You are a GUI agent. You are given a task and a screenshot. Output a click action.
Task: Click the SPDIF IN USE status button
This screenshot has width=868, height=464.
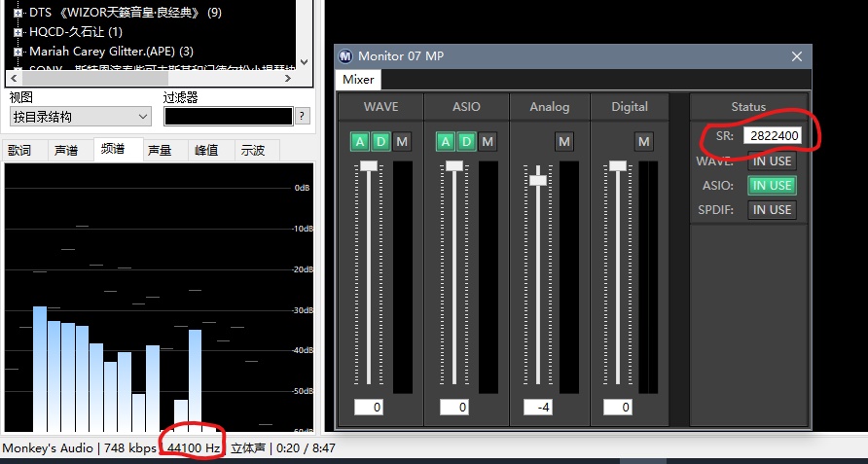[772, 210]
